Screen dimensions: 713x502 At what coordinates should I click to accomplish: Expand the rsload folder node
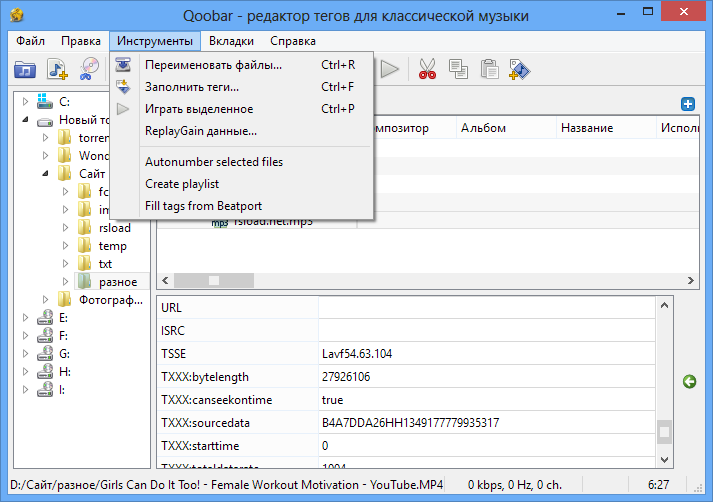coord(65,228)
